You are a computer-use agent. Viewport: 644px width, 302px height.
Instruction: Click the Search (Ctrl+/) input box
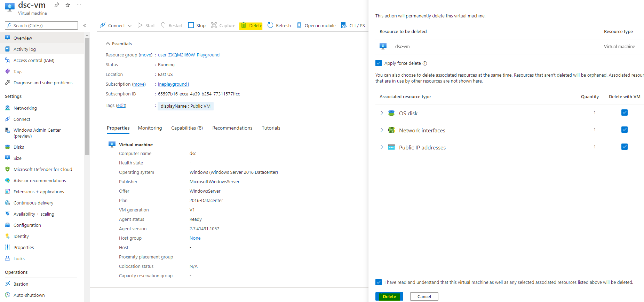click(x=42, y=25)
